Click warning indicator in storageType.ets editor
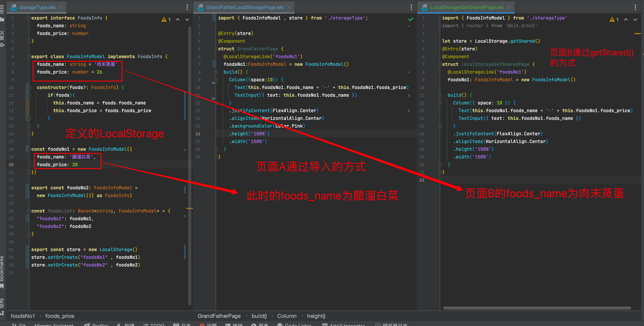 (x=166, y=20)
